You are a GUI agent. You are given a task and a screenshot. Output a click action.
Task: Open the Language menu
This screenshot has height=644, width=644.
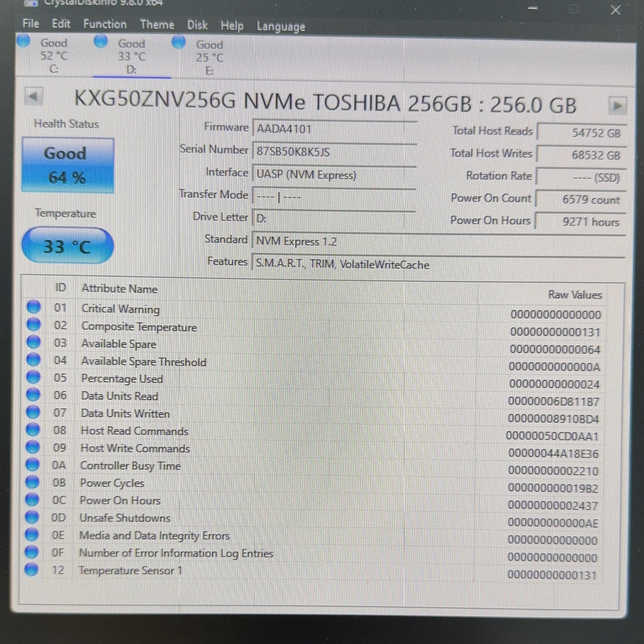tap(281, 26)
